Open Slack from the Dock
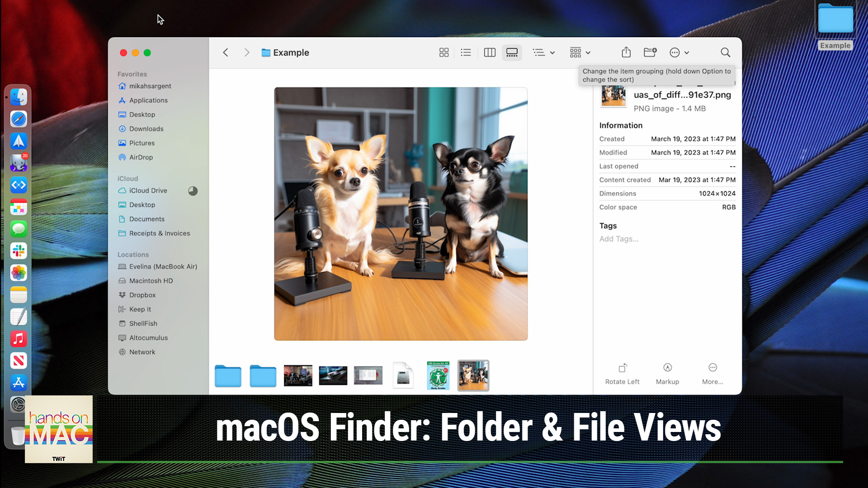The width and height of the screenshot is (868, 488). (19, 251)
